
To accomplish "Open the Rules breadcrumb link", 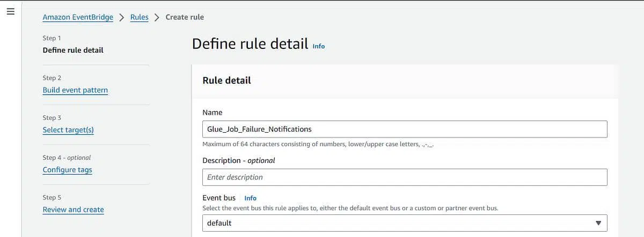I will (x=140, y=17).
